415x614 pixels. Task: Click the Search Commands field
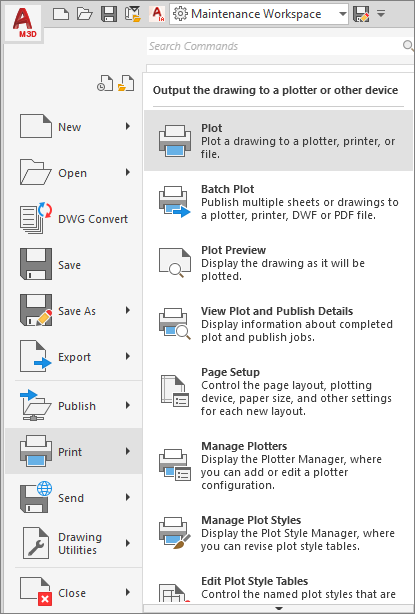275,46
